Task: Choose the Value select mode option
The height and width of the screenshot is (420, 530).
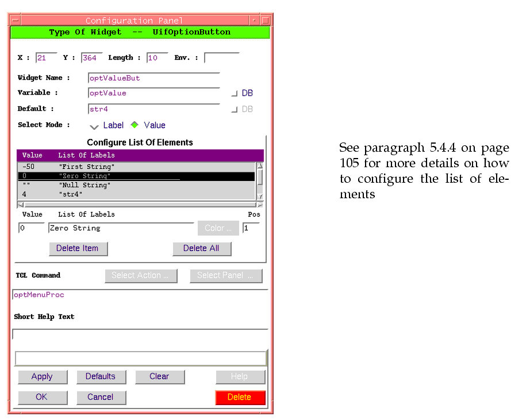Action: click(x=135, y=125)
